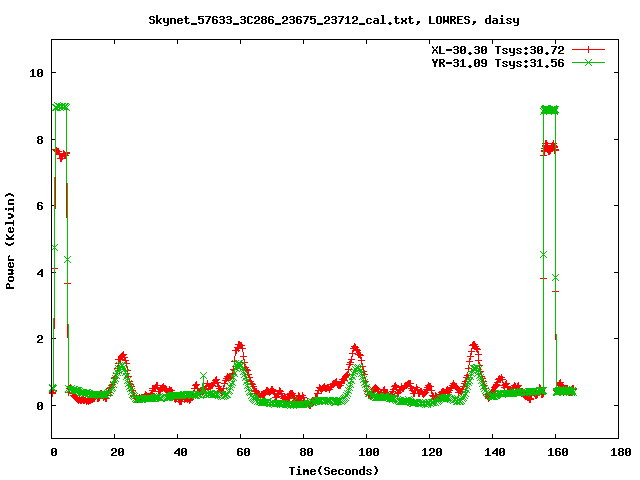Click x-axis tick label 80
This screenshot has width=640, height=480.
click(x=306, y=452)
